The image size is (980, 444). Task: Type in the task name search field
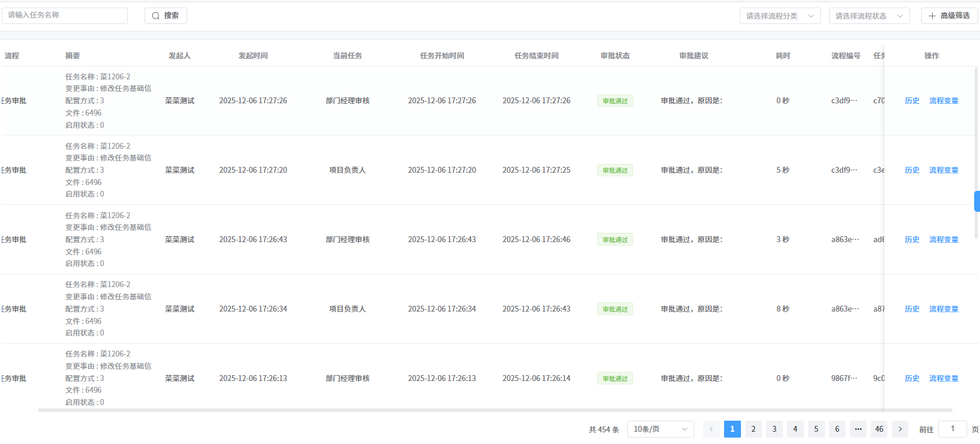[x=65, y=15]
